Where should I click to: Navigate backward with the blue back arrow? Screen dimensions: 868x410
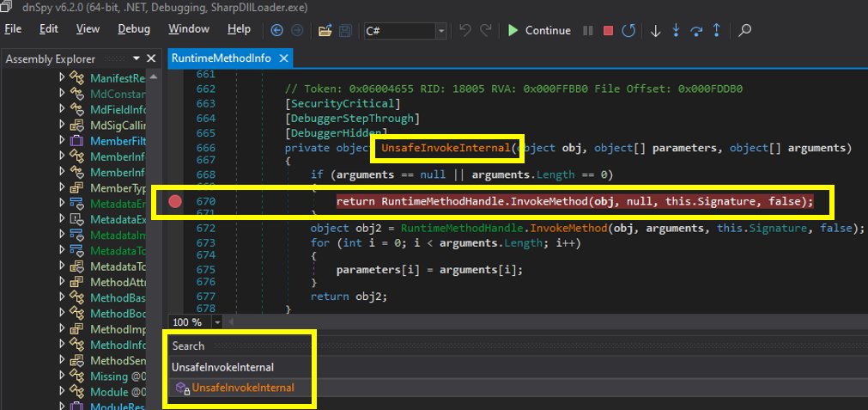276,30
